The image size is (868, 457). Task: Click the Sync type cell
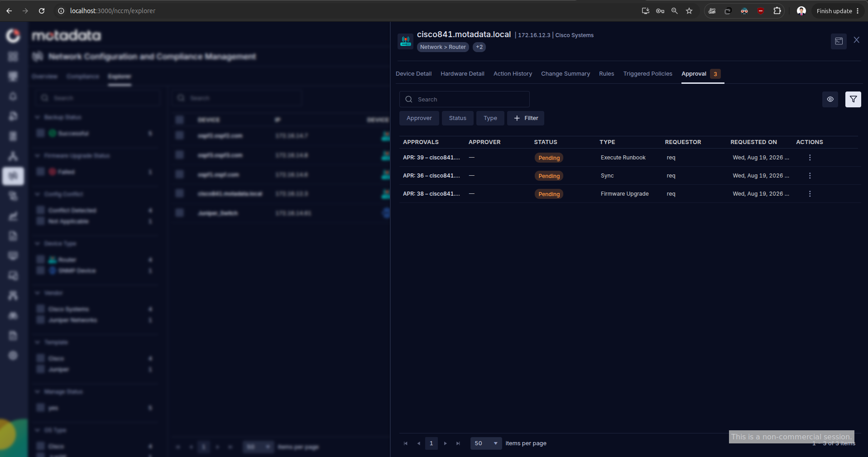coord(607,176)
